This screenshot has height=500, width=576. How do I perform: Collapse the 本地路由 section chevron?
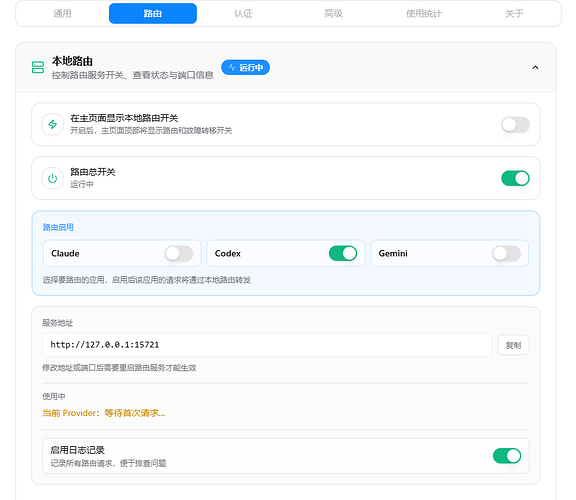click(535, 68)
